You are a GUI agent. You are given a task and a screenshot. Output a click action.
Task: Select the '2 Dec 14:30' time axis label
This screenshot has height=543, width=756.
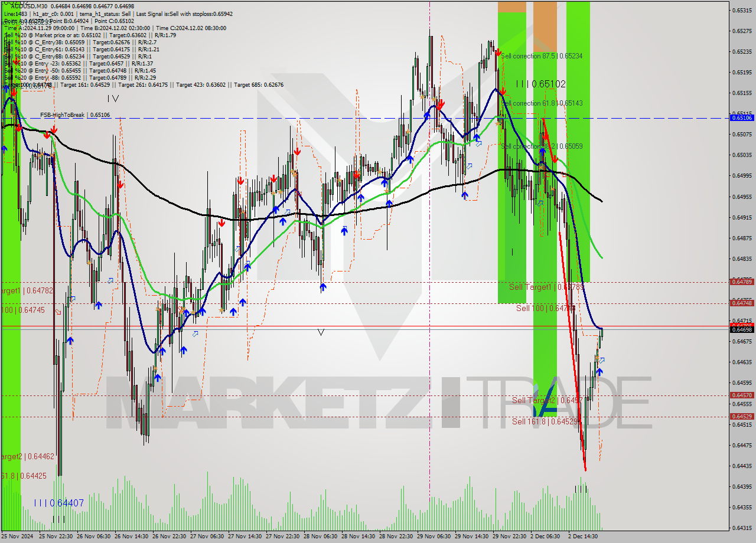tap(583, 537)
